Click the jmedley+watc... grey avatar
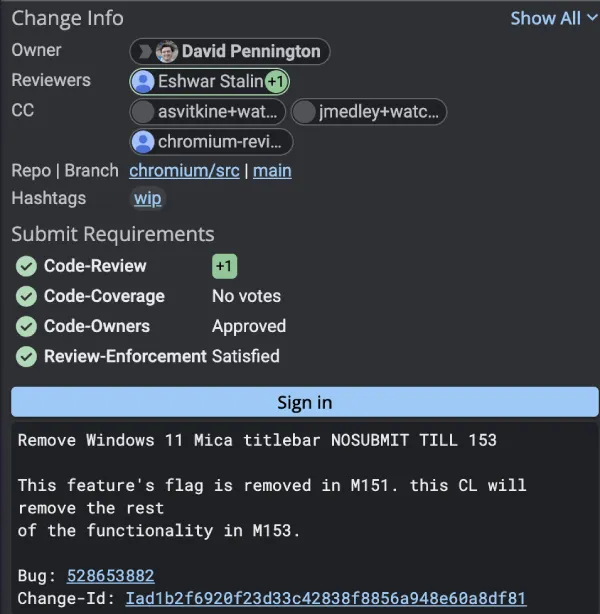 [x=304, y=112]
